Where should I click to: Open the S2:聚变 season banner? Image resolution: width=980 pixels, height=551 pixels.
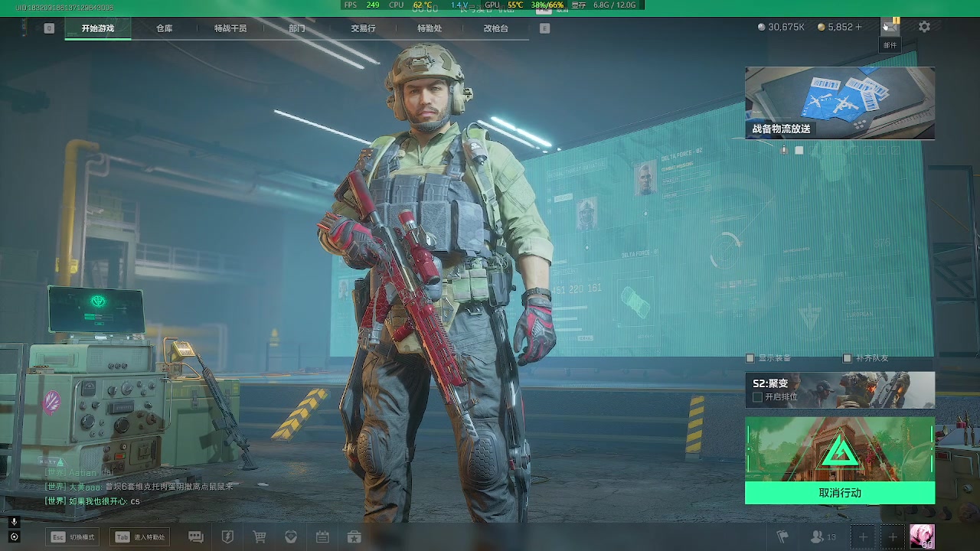coord(840,390)
